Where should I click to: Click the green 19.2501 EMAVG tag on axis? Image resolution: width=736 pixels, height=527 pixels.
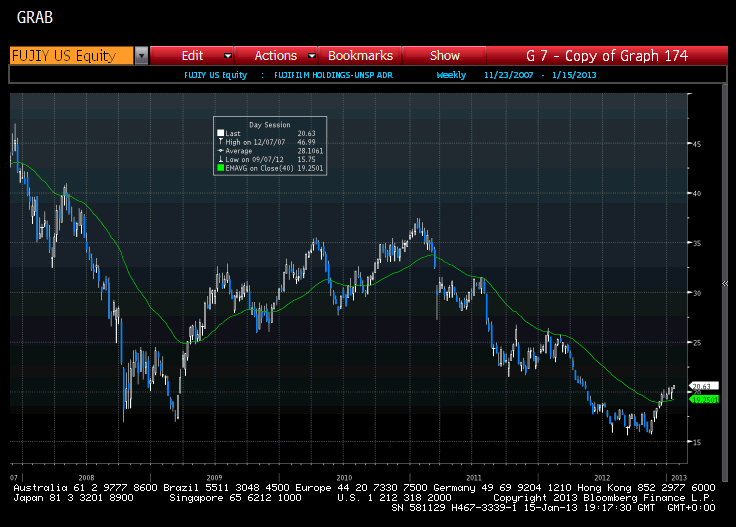pos(704,399)
